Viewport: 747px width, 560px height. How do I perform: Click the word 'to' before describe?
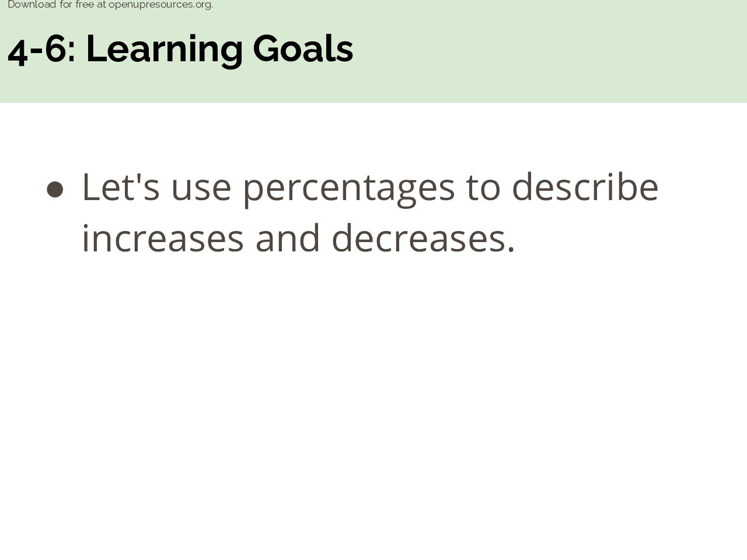(x=483, y=188)
